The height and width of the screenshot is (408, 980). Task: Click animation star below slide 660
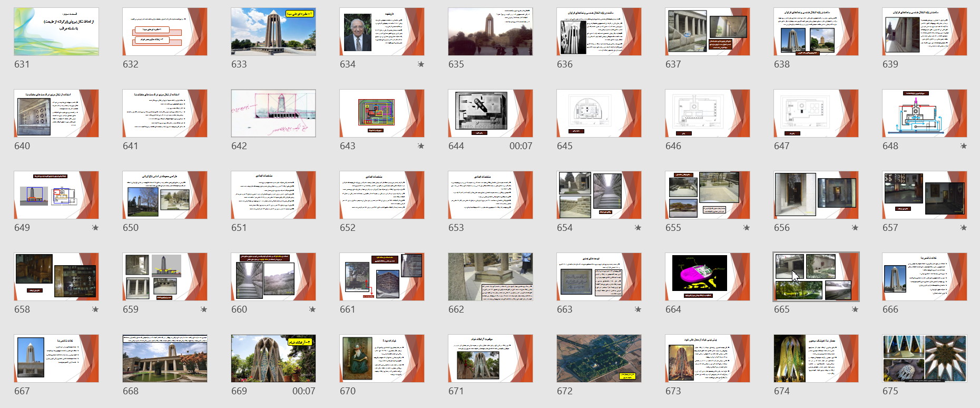click(312, 309)
